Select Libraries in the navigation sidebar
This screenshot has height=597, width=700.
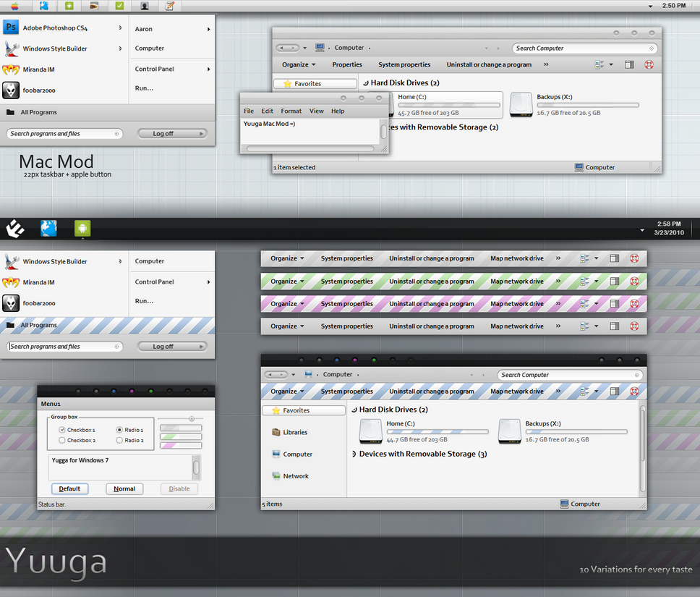click(x=295, y=432)
